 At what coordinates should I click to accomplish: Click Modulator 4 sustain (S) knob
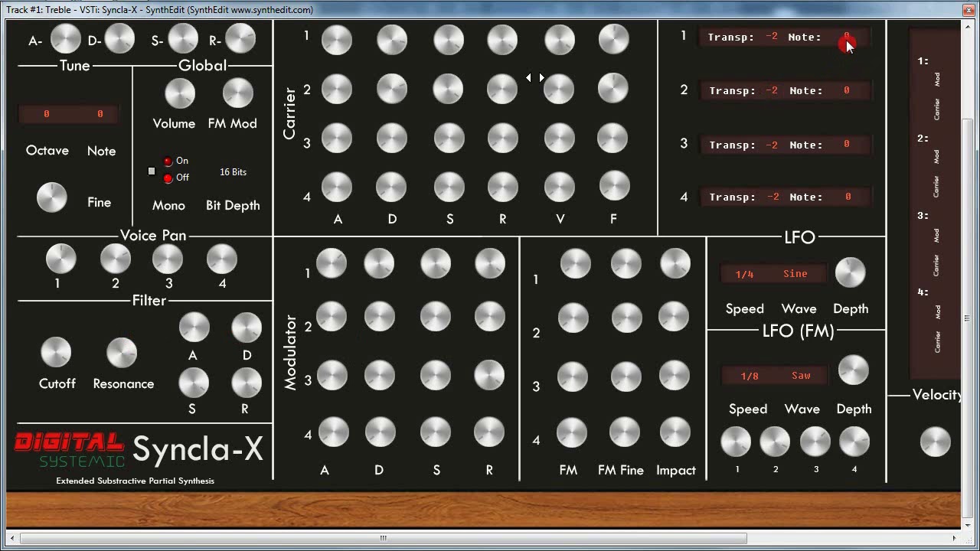coord(435,432)
